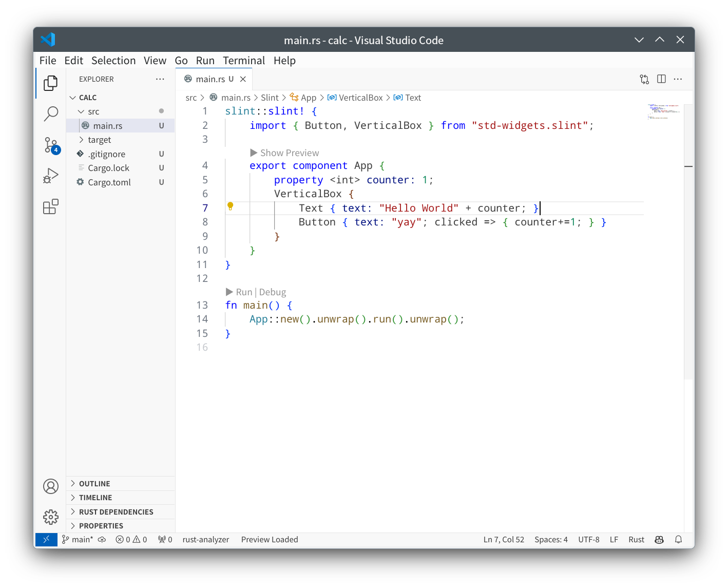Open the notifications bell in status bar
Image resolution: width=728 pixels, height=588 pixels.
pyautogui.click(x=678, y=540)
